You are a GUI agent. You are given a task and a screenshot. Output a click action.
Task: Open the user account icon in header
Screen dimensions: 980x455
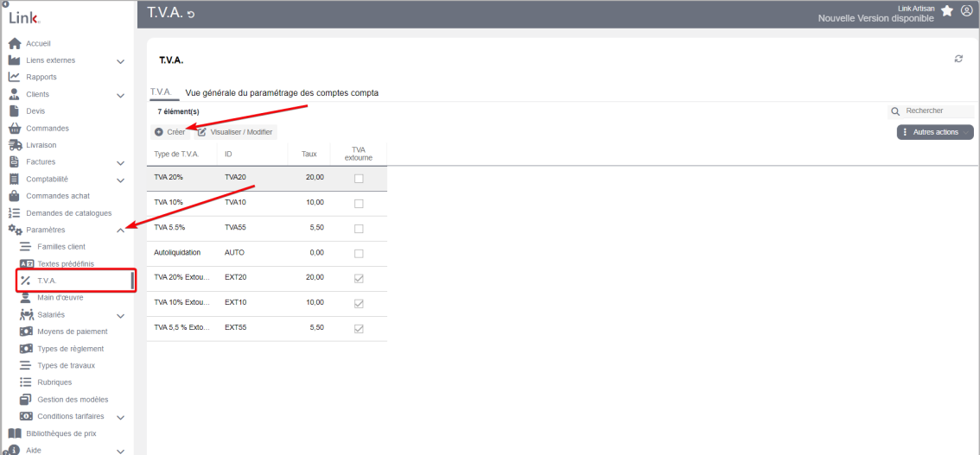[x=966, y=10]
